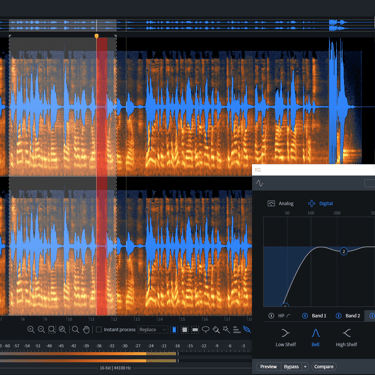Click the Preview button
This screenshot has height=375, width=375.
point(268,367)
